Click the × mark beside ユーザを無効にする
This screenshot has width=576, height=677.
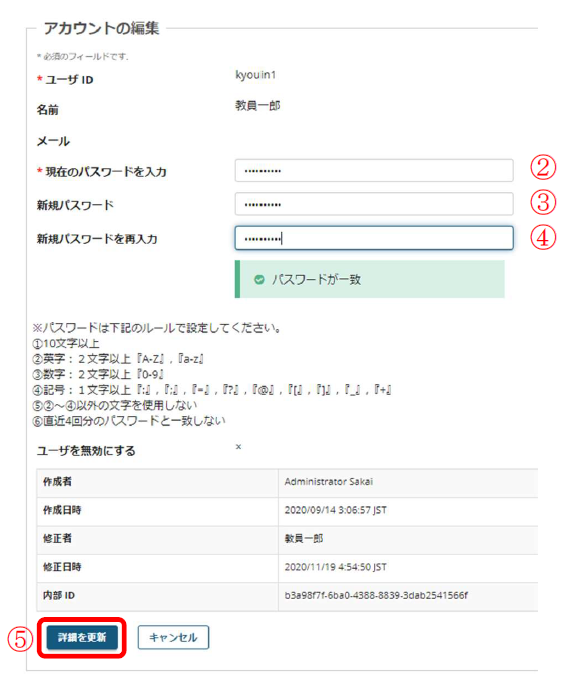click(x=238, y=447)
